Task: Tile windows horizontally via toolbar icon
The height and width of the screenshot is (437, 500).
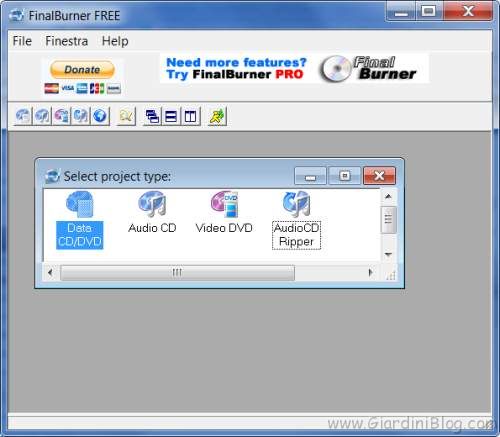Action: click(x=171, y=116)
